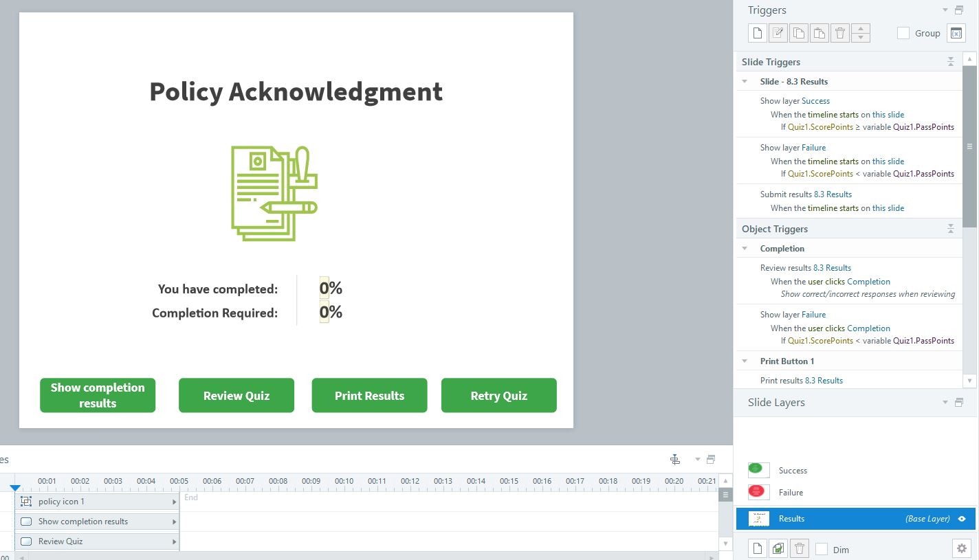Toggle the Dim checkbox for layers

(821, 549)
